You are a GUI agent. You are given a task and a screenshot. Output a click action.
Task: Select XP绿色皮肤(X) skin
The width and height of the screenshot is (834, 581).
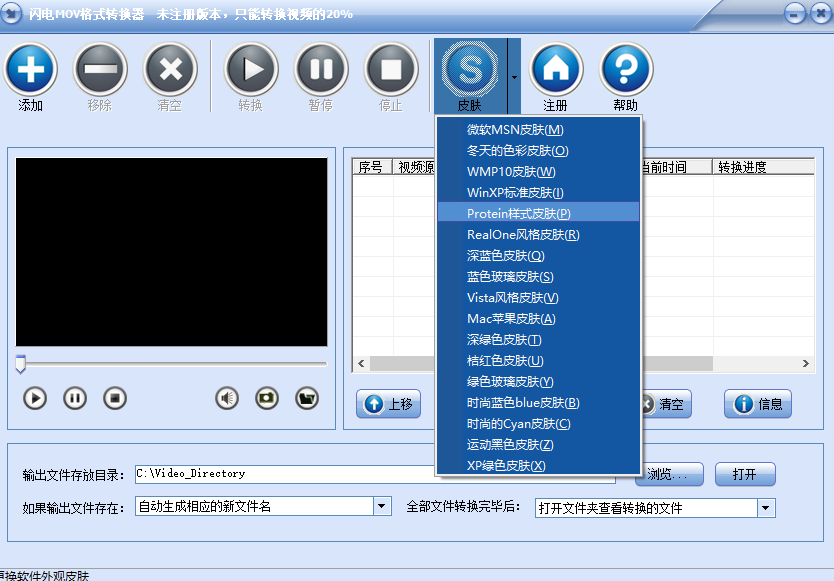click(538, 465)
